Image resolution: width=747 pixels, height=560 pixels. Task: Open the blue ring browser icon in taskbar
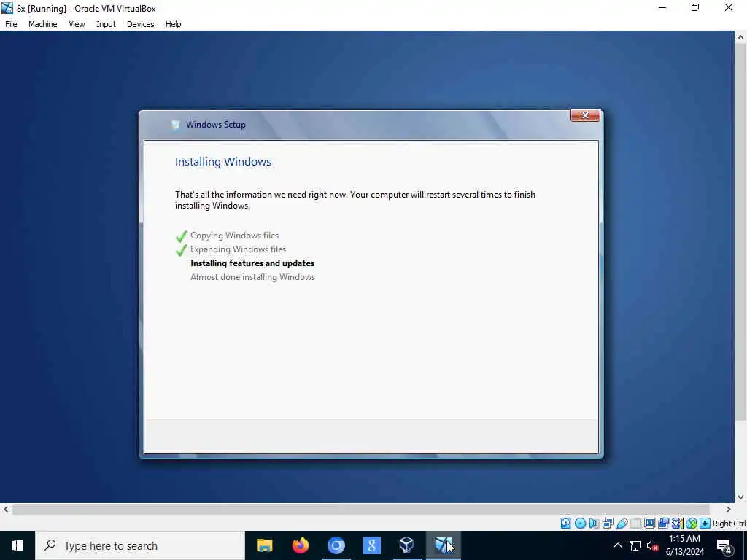[x=336, y=545]
